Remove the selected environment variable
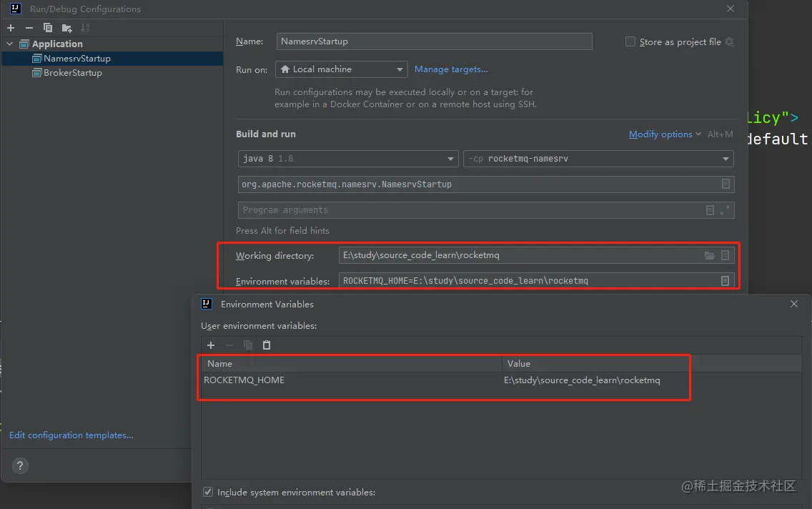Image resolution: width=812 pixels, height=509 pixels. coord(229,345)
